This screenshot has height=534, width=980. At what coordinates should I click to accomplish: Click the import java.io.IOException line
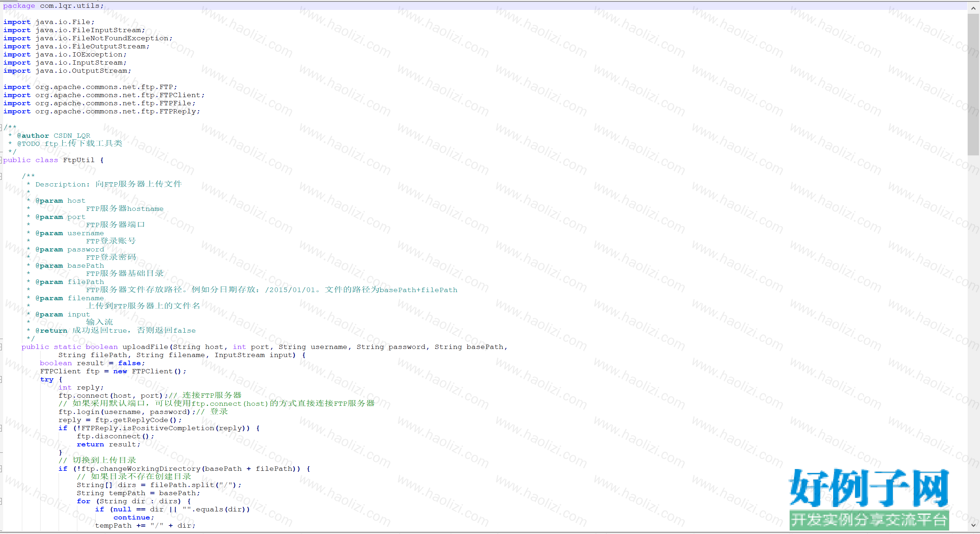click(65, 54)
